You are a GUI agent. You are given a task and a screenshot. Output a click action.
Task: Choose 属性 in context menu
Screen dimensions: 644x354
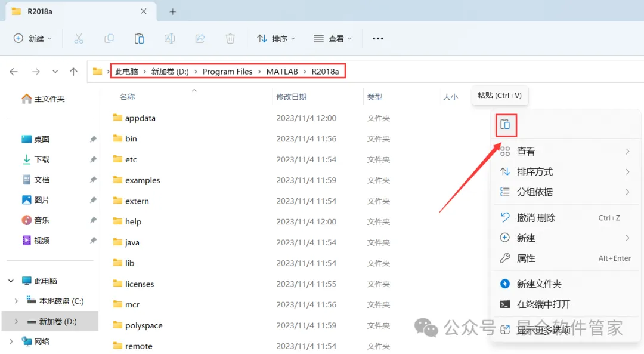tap(565, 258)
